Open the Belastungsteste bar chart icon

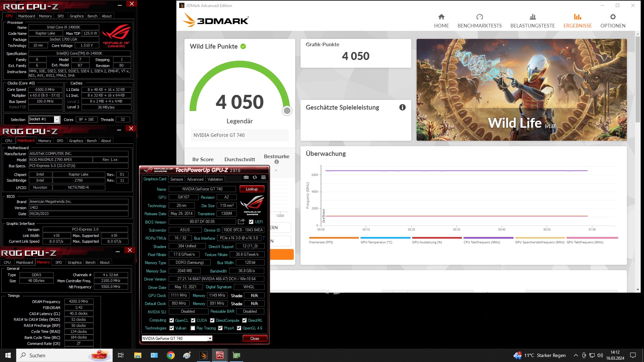pyautogui.click(x=533, y=17)
